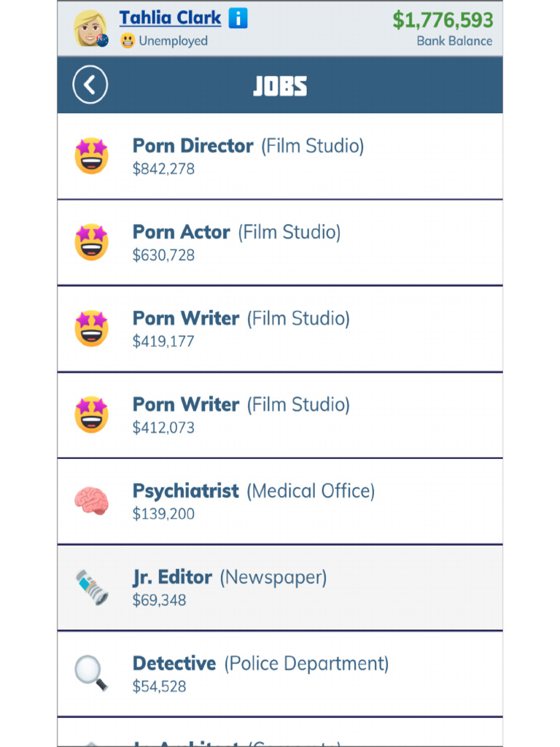Tap the happiness emoji next to Unemployed
560x747 pixels.
click(128, 41)
